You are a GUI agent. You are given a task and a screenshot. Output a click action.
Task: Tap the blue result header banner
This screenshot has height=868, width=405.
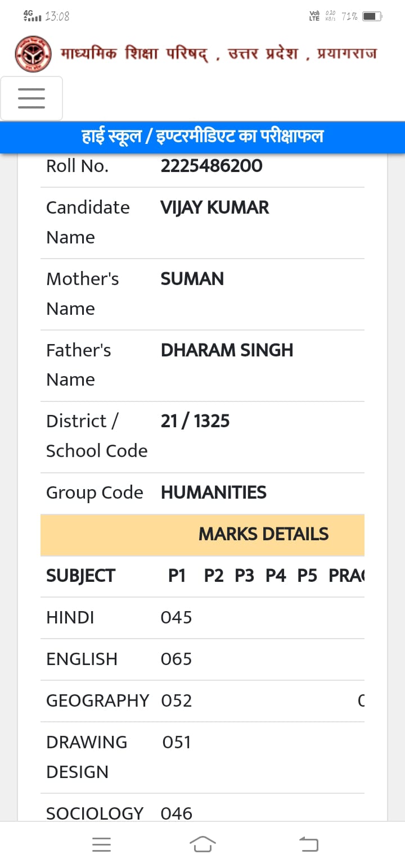(x=202, y=137)
